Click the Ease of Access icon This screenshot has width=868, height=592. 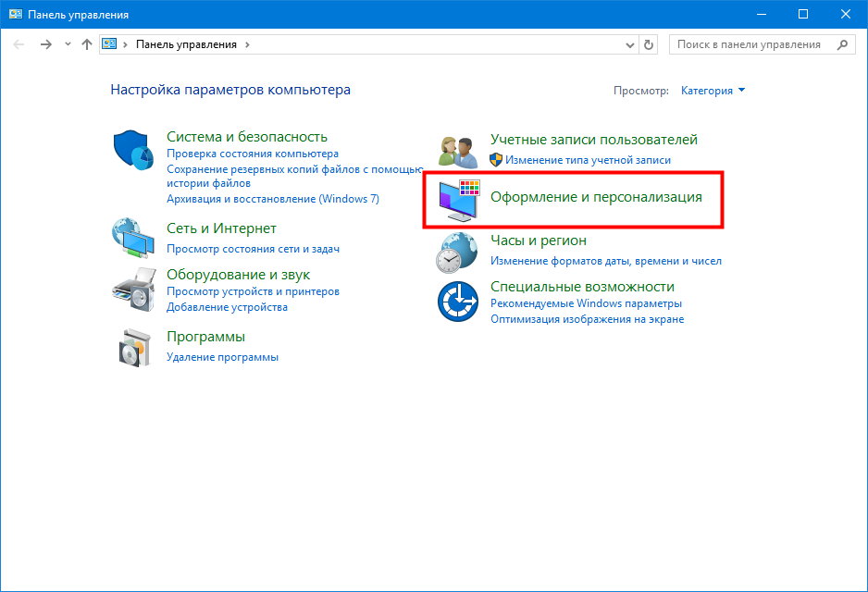[458, 302]
